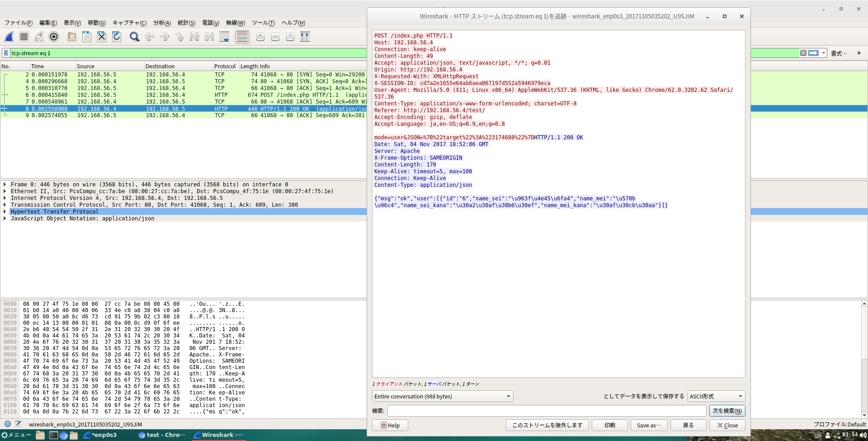Toggle packet list colorization button

pyautogui.click(x=242, y=37)
